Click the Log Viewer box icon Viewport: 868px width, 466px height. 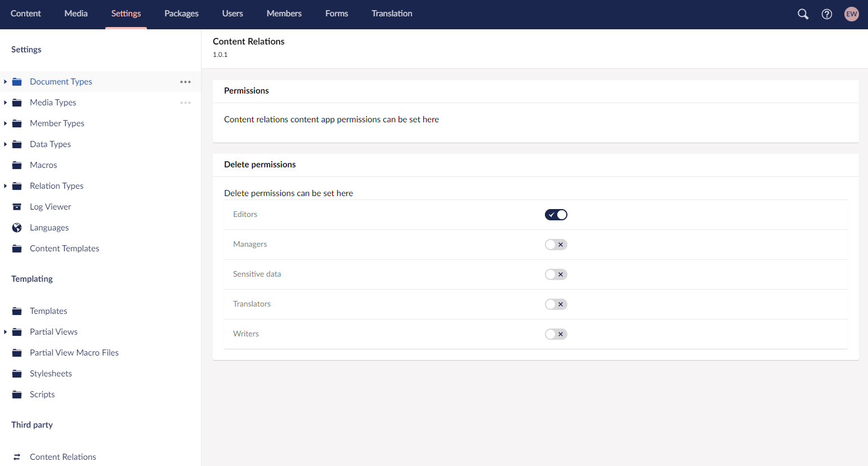17,207
